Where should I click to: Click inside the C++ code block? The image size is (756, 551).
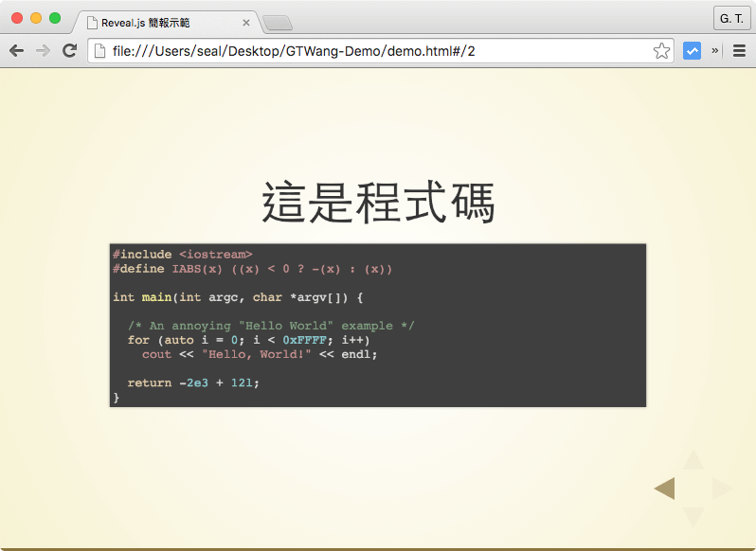377,325
